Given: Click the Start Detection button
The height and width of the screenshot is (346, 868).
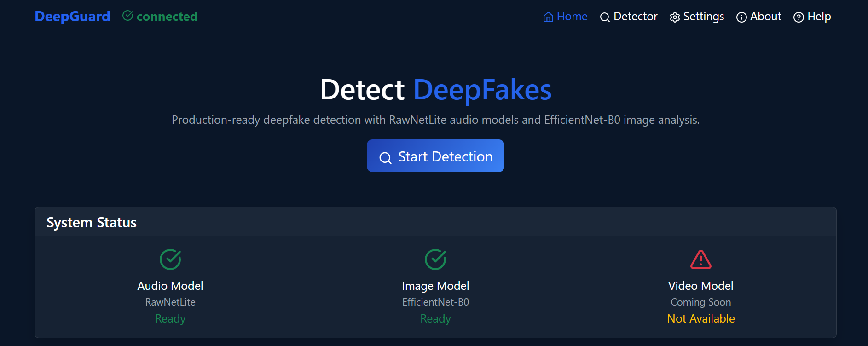Looking at the screenshot, I should 435,156.
